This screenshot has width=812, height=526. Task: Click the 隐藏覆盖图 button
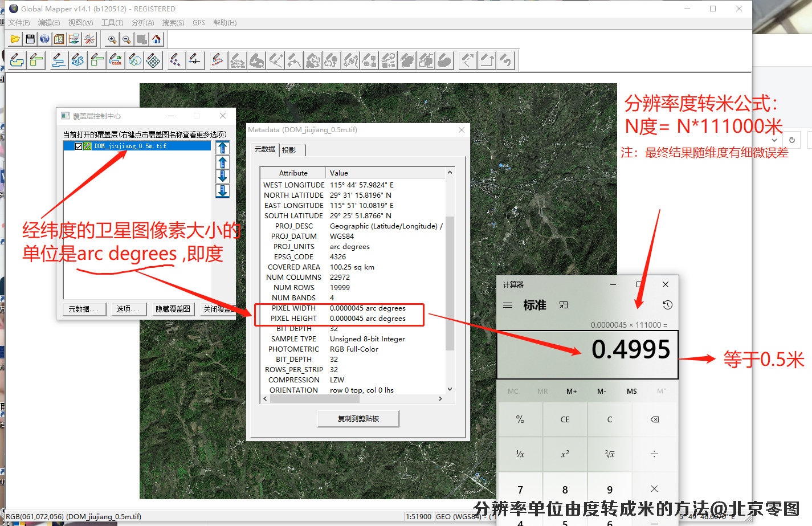point(173,309)
